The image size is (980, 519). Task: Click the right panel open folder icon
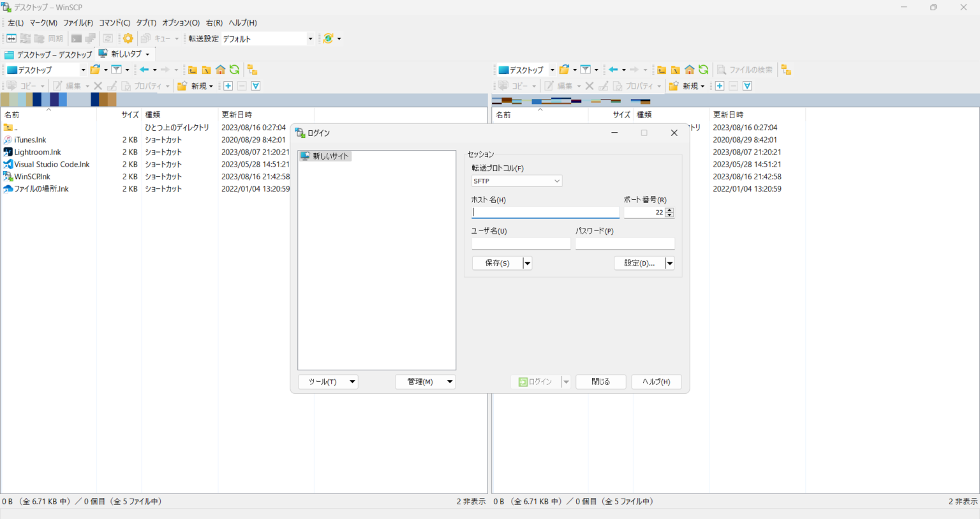(x=564, y=70)
